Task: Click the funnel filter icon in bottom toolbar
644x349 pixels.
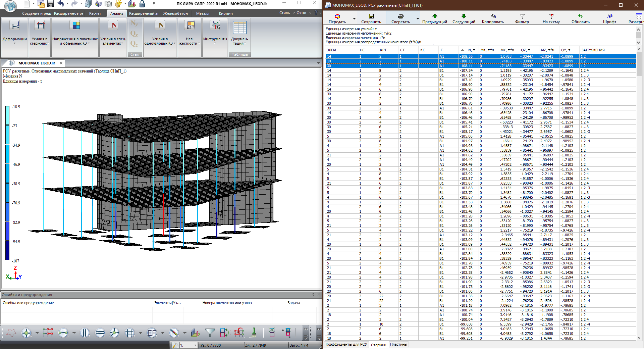Action: click(210, 333)
